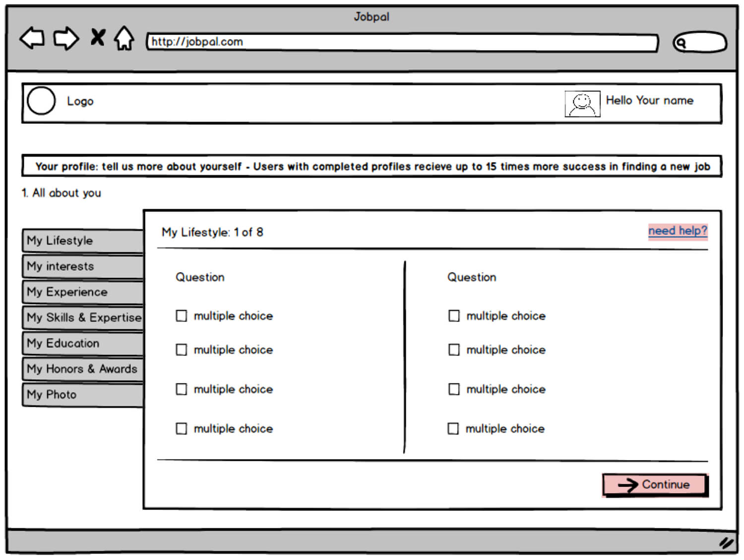Switch to the My Photo tab
Viewport: 744px width, 560px height.
click(x=83, y=395)
